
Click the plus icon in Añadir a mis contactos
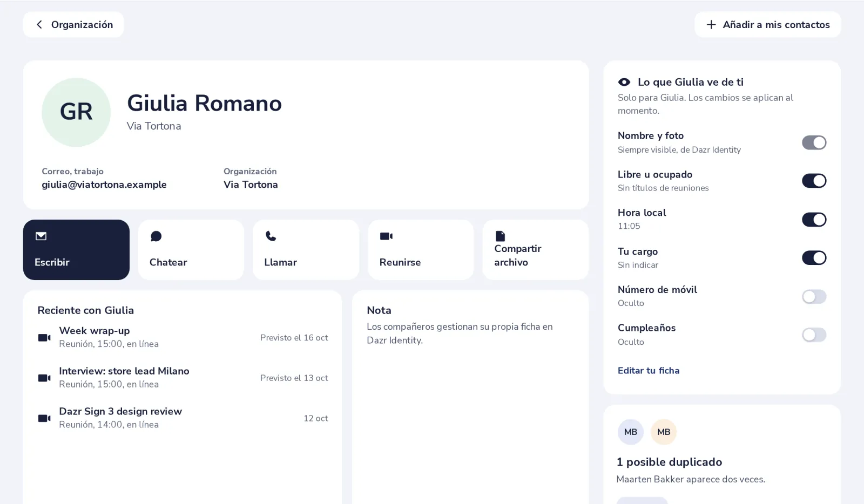(711, 25)
